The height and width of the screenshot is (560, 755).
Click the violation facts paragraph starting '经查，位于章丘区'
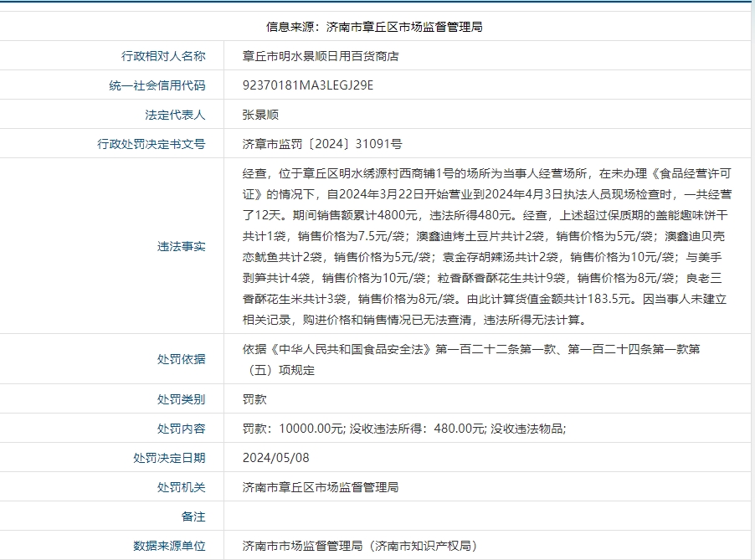487,247
